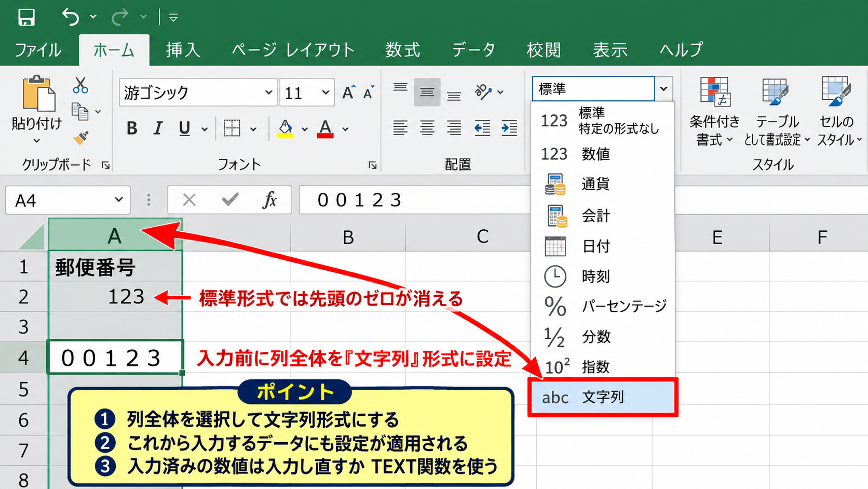The image size is (868, 489).
Task: Activate the Format Painter brush
Action: [80, 137]
